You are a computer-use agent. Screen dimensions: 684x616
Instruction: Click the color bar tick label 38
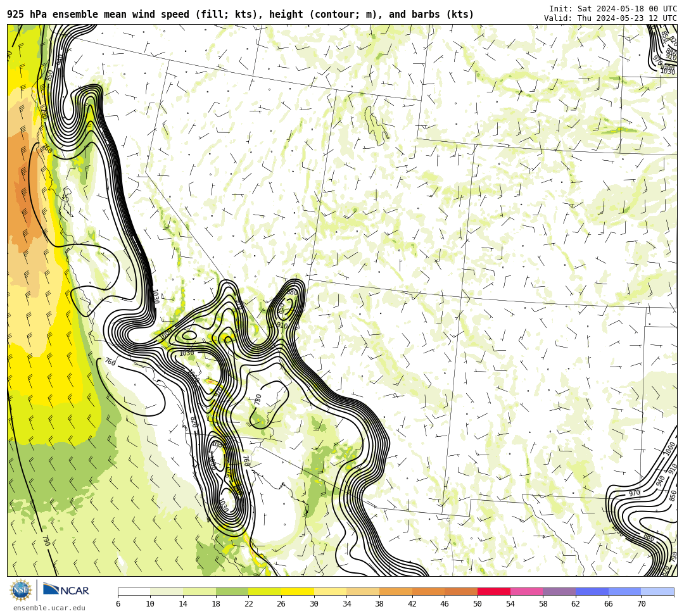click(379, 604)
